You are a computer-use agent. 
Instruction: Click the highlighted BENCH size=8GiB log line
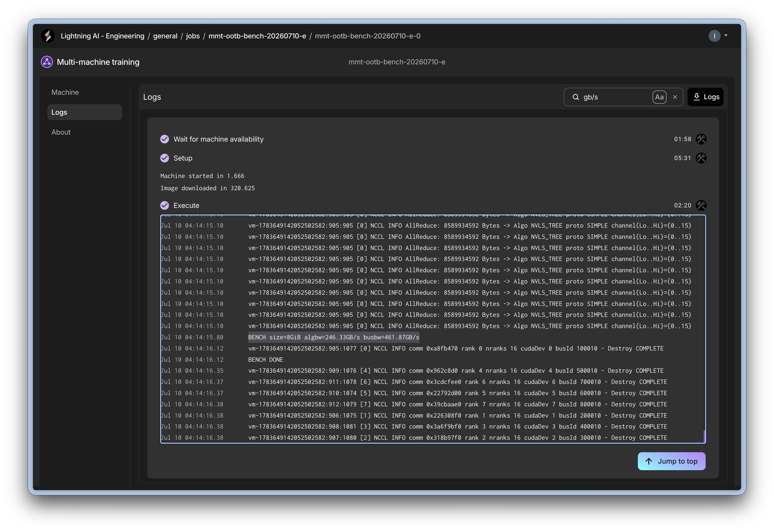[333, 337]
